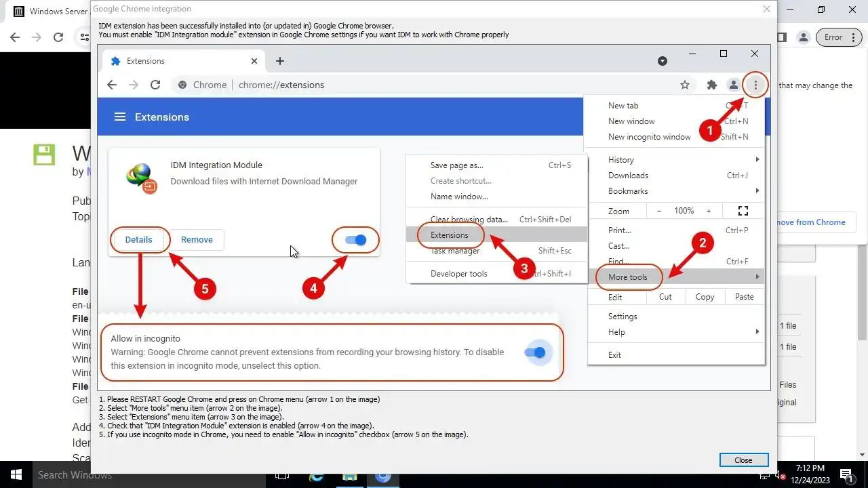868x488 pixels.
Task: Open Settings from the Chrome menu
Action: click(x=676, y=316)
